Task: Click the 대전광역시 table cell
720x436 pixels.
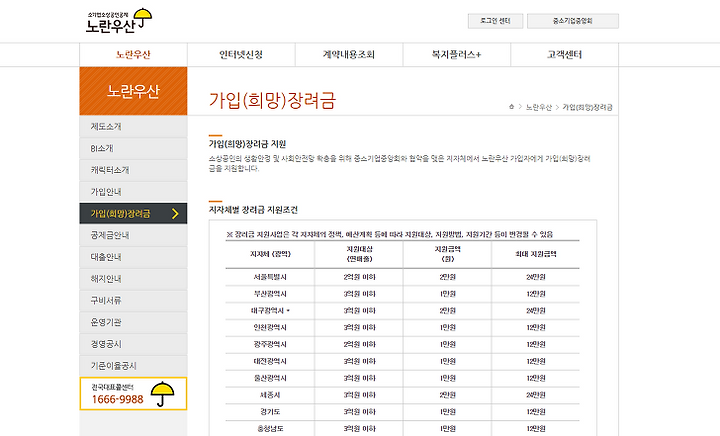Action: click(270, 361)
